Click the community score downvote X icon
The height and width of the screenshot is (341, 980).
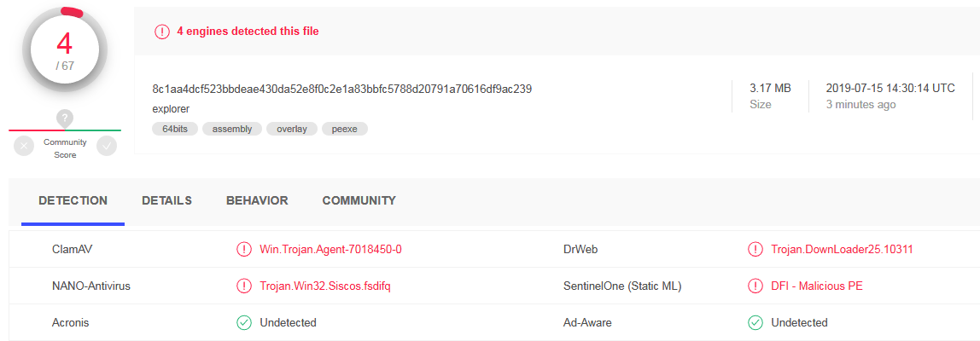point(24,147)
